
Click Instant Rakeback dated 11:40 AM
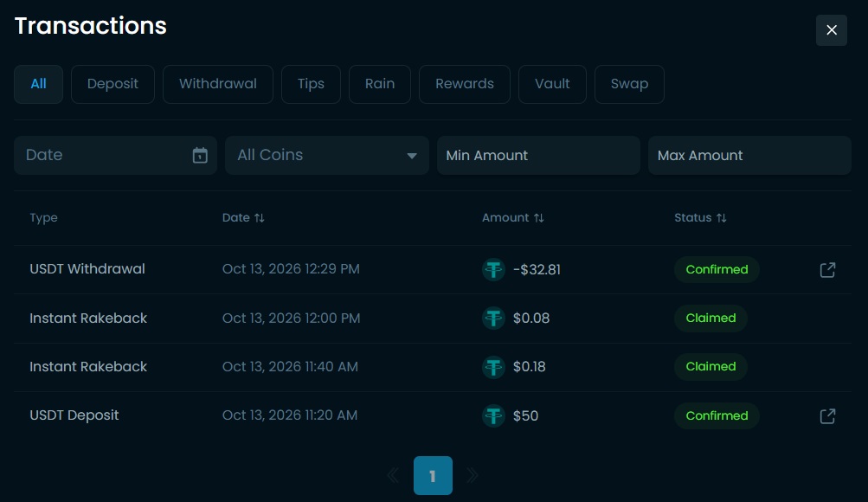pyautogui.click(x=88, y=367)
